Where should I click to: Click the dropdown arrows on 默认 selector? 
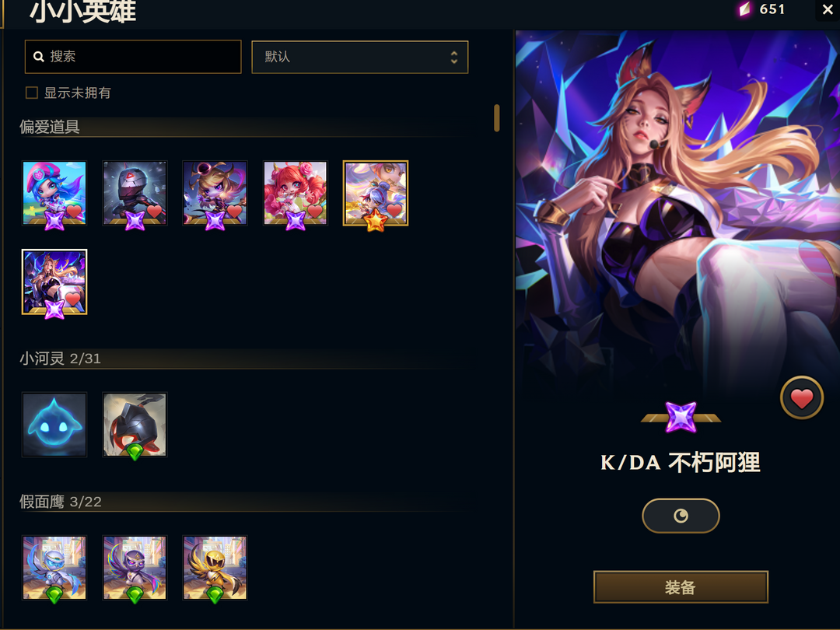(453, 57)
